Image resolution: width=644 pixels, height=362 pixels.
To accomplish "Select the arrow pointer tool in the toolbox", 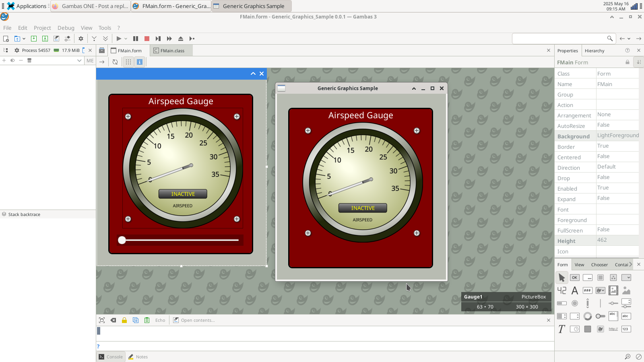I will (562, 278).
